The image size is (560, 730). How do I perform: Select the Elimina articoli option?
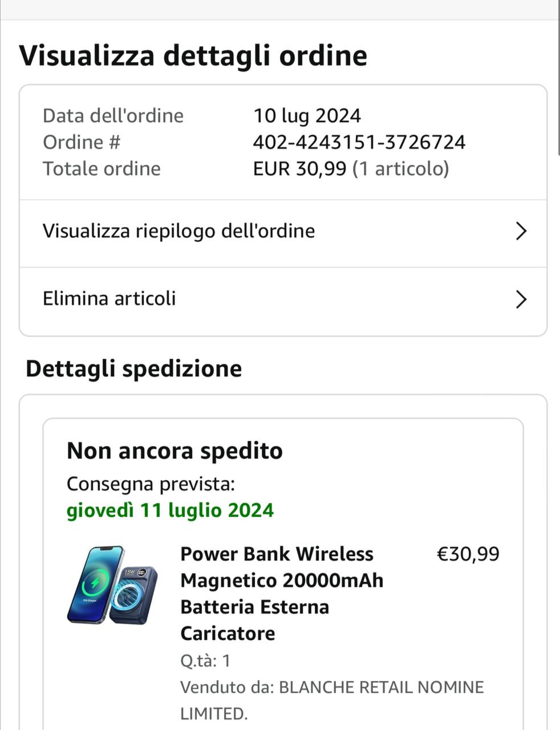coord(283,301)
